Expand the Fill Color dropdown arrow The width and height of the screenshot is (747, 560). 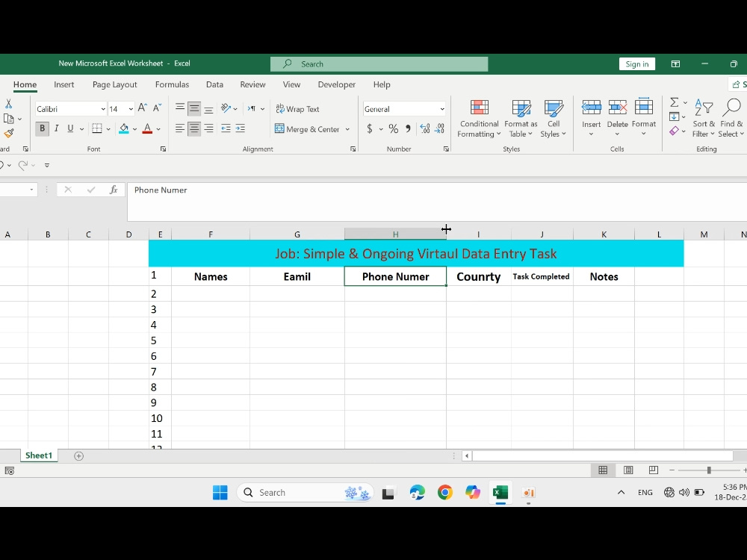(x=134, y=129)
